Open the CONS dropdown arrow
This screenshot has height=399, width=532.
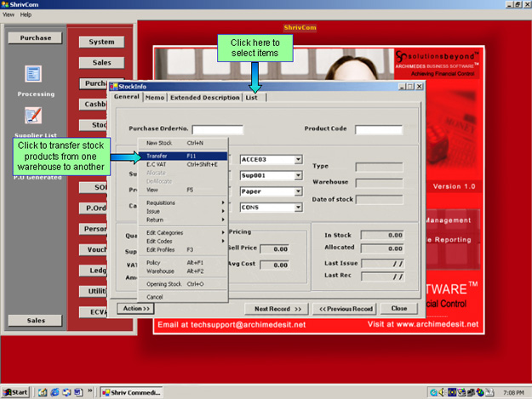click(x=298, y=207)
